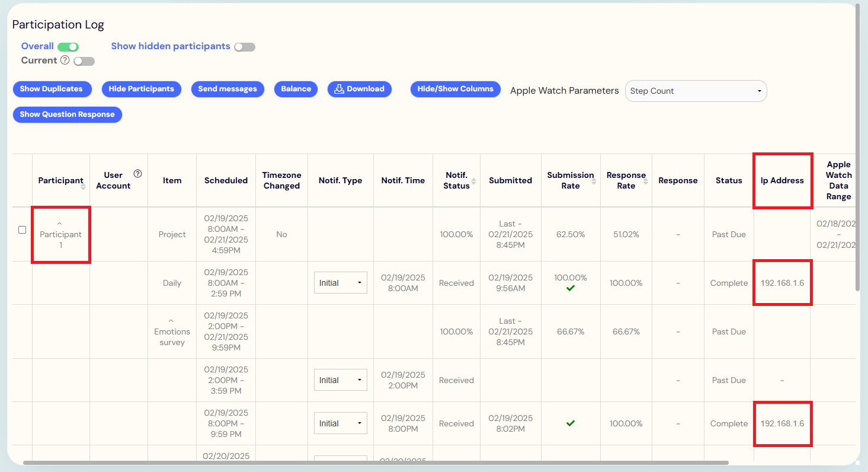
Task: Click the Scheduled column header
Action: [226, 180]
